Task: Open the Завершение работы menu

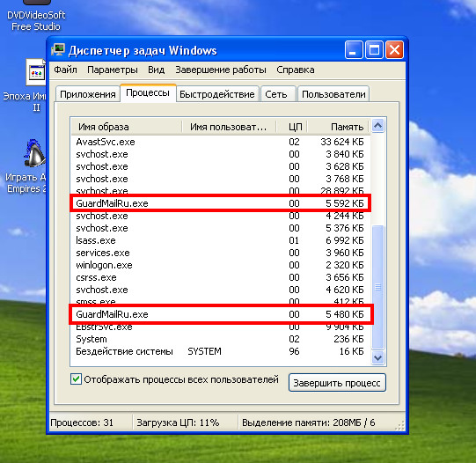Action: [x=221, y=70]
